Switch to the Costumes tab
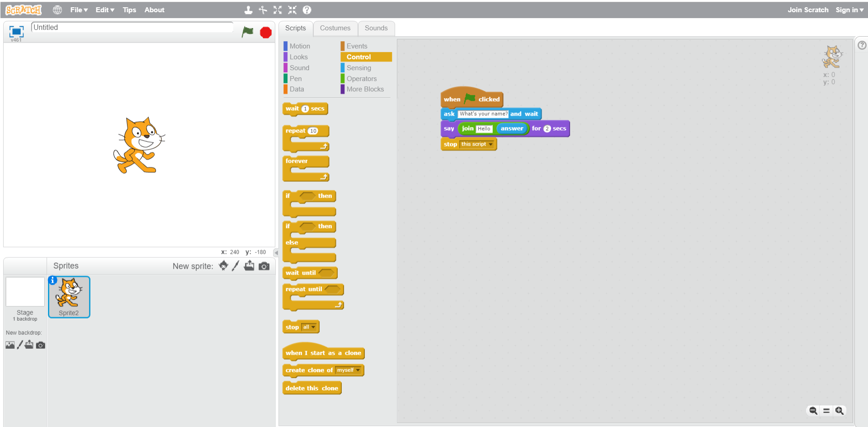Image resolution: width=868 pixels, height=427 pixels. [335, 28]
